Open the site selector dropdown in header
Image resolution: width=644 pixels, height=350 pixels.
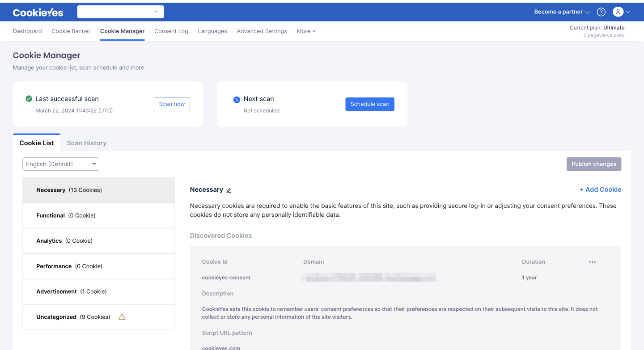[120, 12]
